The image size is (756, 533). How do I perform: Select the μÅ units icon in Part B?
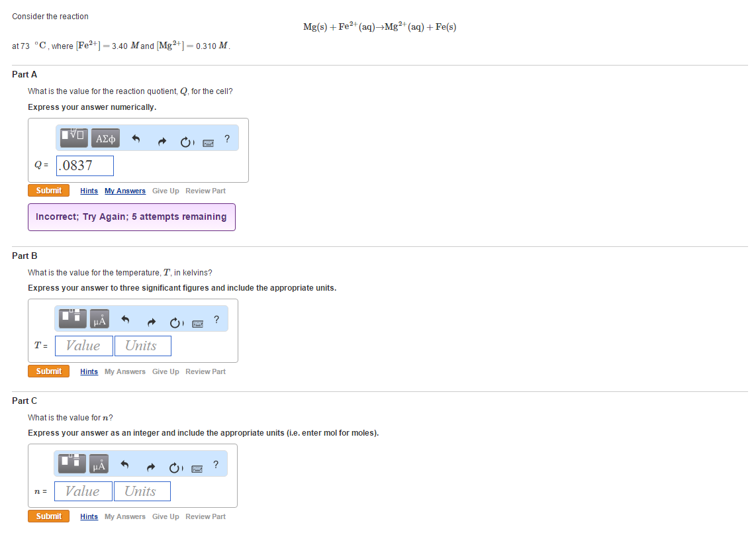point(99,318)
